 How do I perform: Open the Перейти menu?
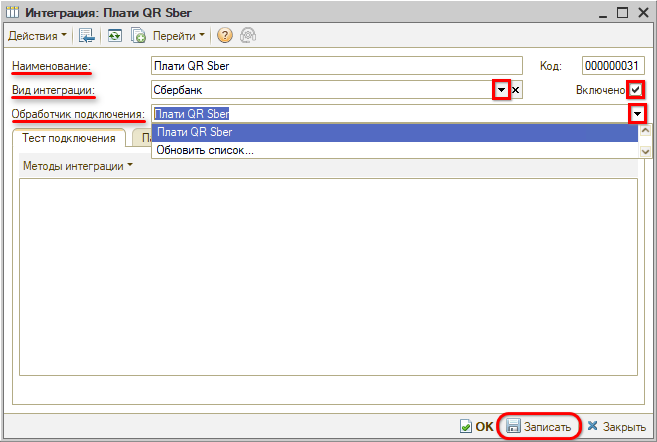[178, 36]
